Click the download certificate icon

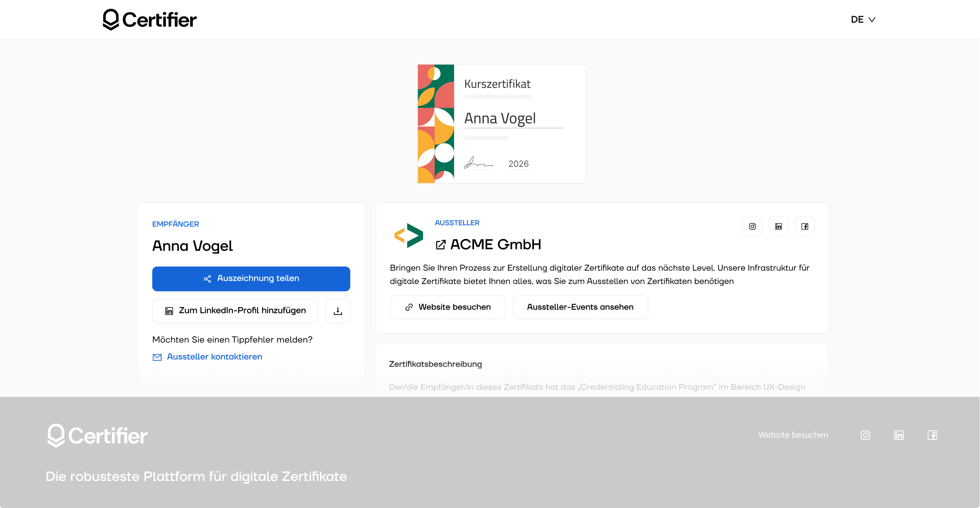click(338, 311)
